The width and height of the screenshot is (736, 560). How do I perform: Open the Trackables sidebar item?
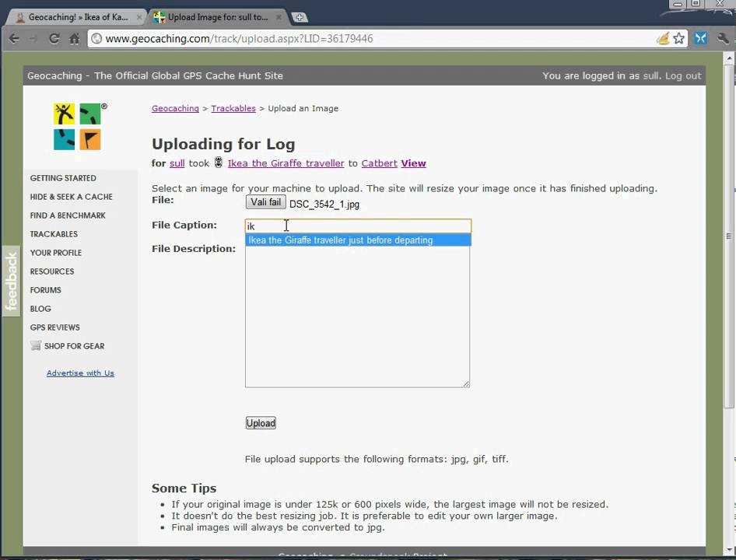coord(54,234)
